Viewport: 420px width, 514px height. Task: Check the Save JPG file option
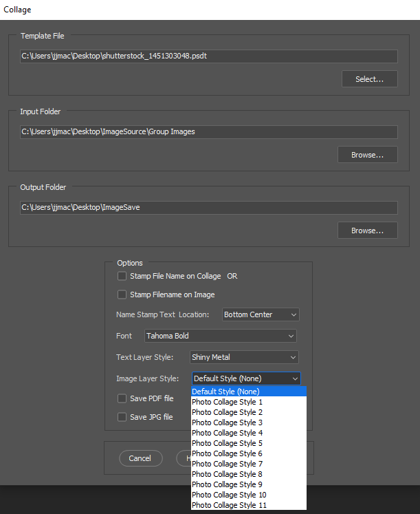122,417
